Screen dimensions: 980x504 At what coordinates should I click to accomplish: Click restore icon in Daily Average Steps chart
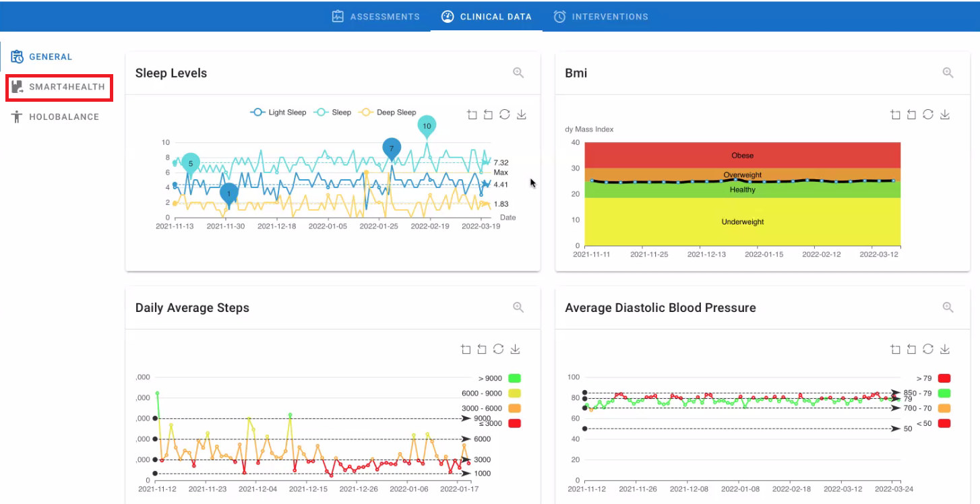[499, 349]
